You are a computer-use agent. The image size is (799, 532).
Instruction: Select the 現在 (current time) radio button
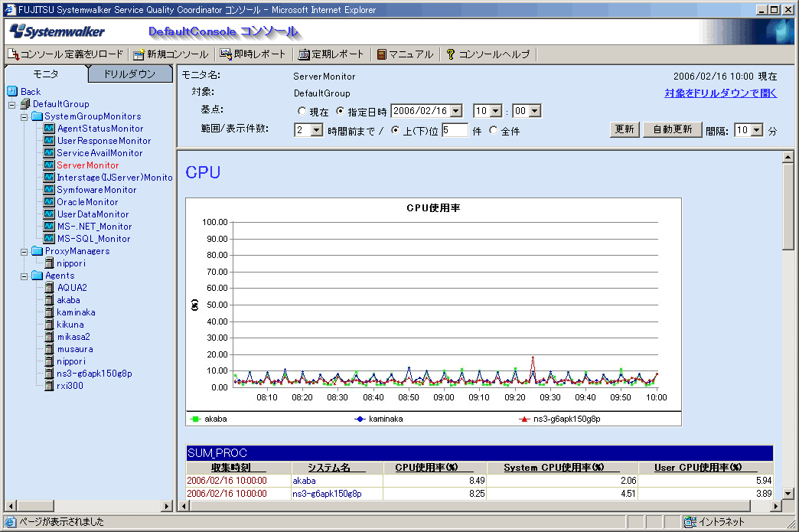coord(302,111)
